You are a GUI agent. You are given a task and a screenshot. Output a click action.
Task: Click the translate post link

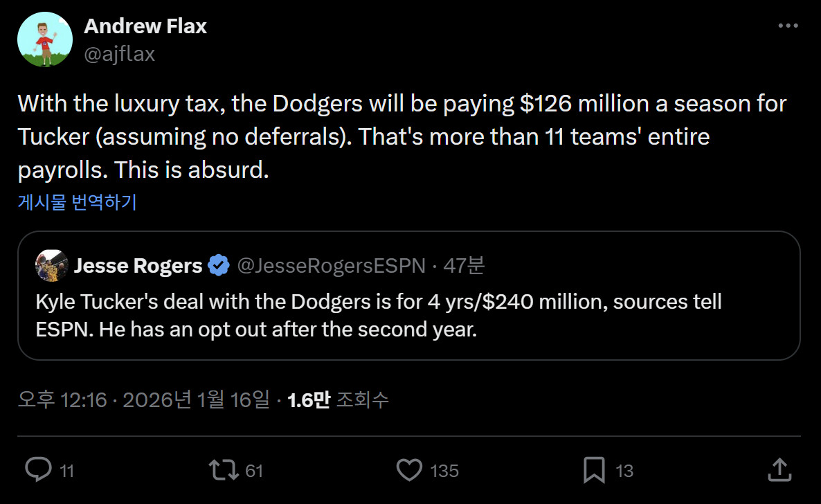[77, 202]
